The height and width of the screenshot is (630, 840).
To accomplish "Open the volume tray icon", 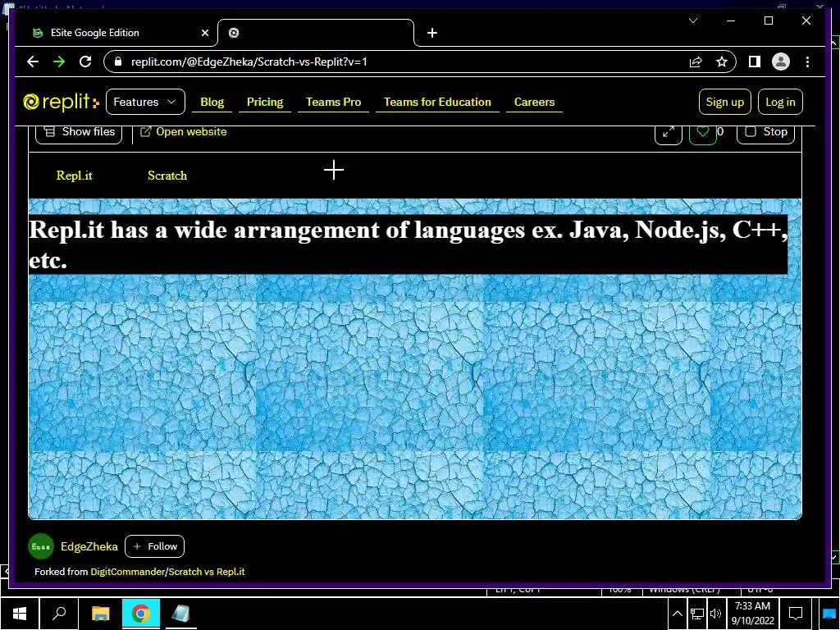I will point(715,614).
